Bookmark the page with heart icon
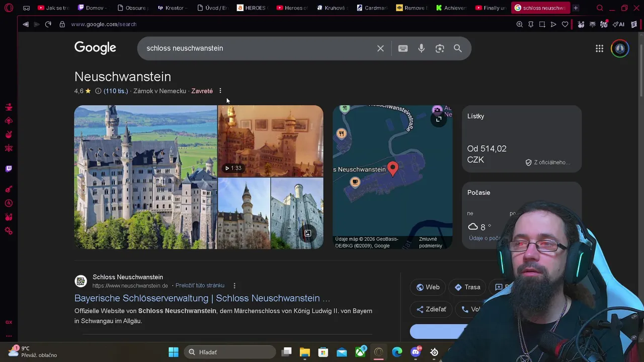Screen dimensions: 644x362 tap(565, 24)
